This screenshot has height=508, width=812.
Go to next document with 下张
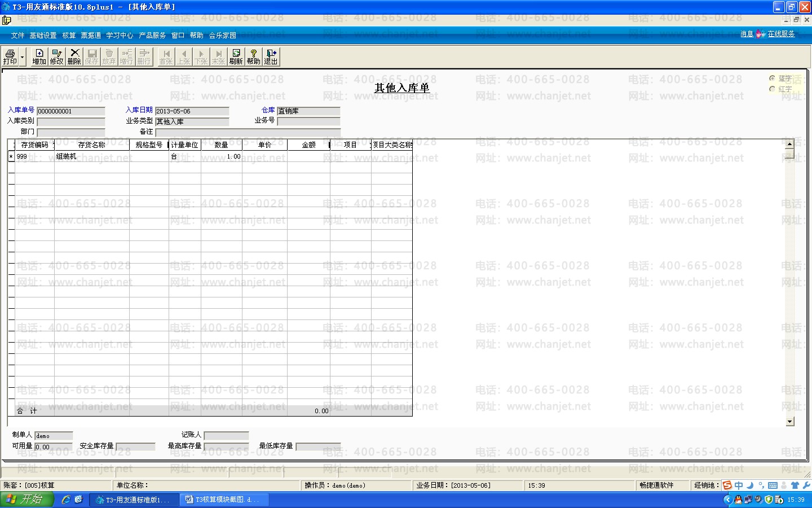201,57
